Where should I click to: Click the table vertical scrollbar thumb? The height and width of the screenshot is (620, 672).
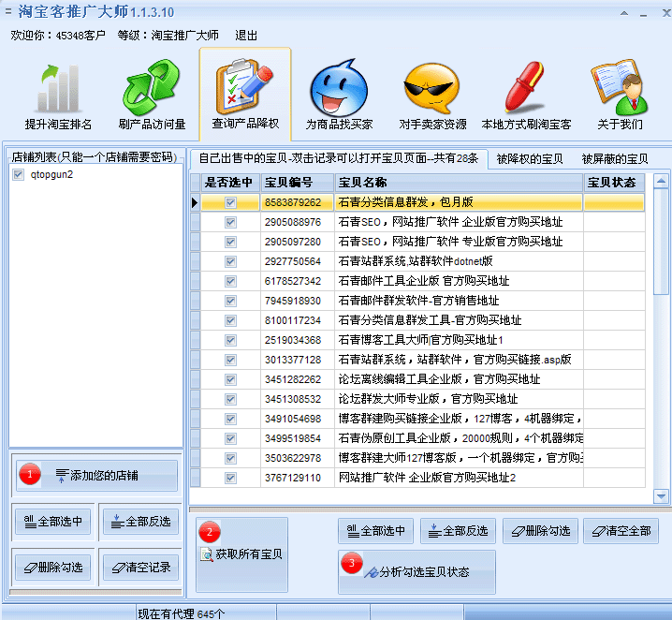click(x=661, y=242)
